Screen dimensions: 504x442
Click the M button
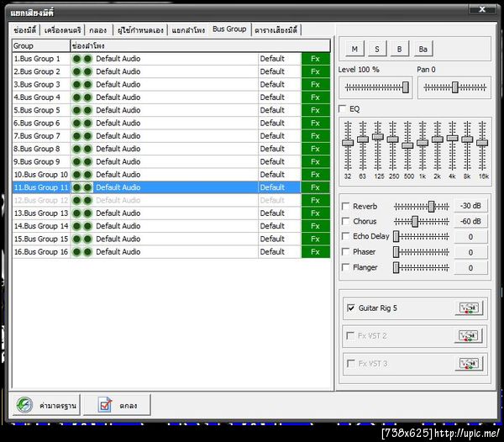[354, 50]
